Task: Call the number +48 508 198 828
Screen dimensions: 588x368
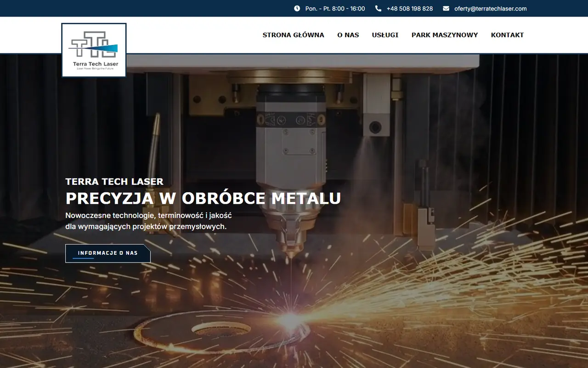Action: click(x=410, y=8)
